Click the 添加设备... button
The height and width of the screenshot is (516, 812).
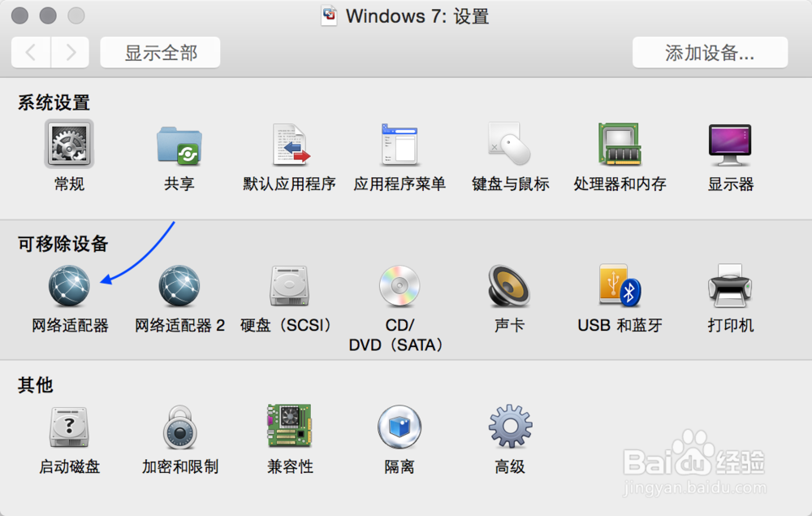click(x=710, y=52)
